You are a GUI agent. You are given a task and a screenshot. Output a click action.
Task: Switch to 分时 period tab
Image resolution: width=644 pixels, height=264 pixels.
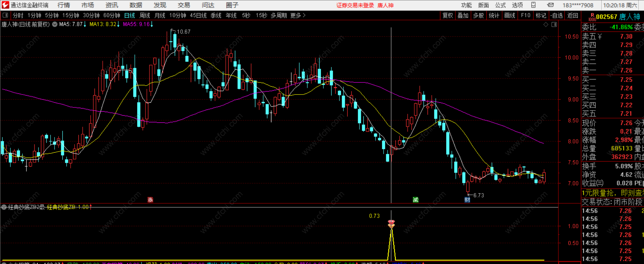tap(18, 15)
